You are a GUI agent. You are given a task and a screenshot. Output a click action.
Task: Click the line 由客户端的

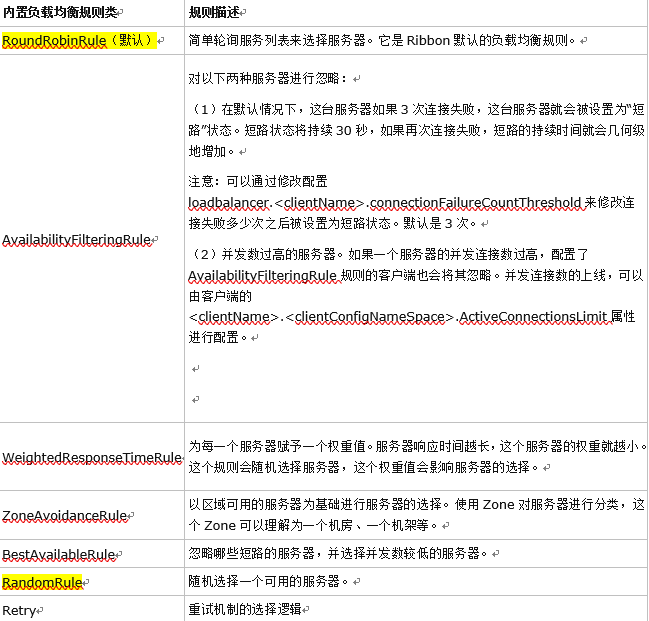(220, 296)
